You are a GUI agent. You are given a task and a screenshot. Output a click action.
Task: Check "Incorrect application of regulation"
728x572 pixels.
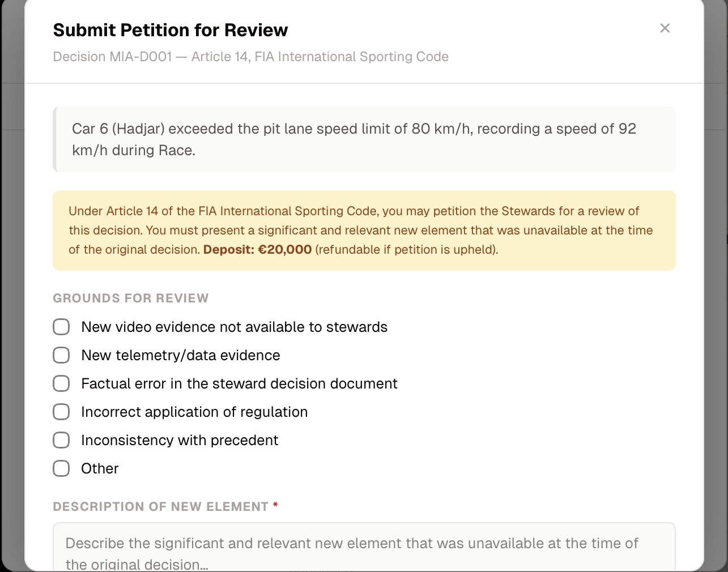coord(61,412)
